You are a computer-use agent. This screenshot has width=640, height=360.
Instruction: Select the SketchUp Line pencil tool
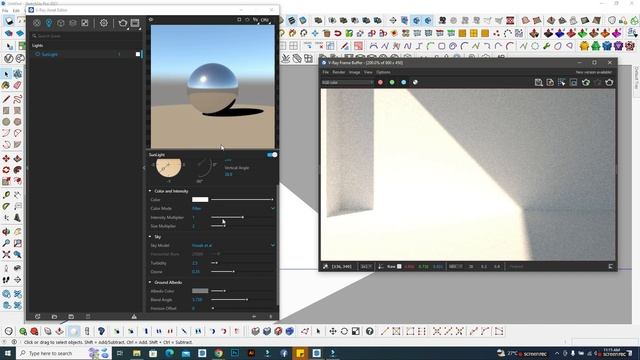[x=6, y=99]
